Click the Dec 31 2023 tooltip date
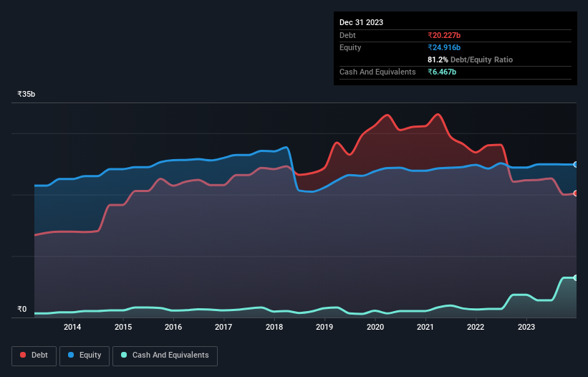This screenshot has width=588, height=377. pos(361,22)
